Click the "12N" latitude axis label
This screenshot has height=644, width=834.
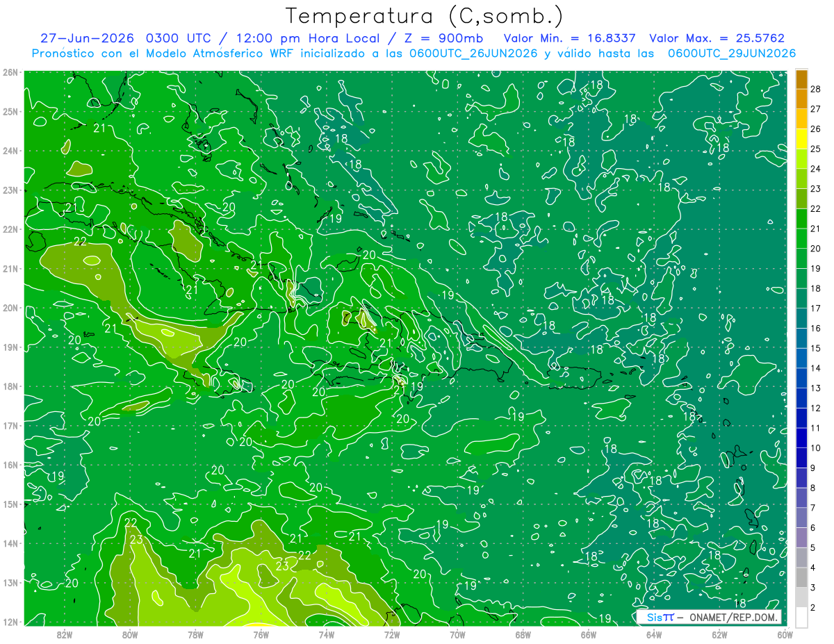point(10,622)
